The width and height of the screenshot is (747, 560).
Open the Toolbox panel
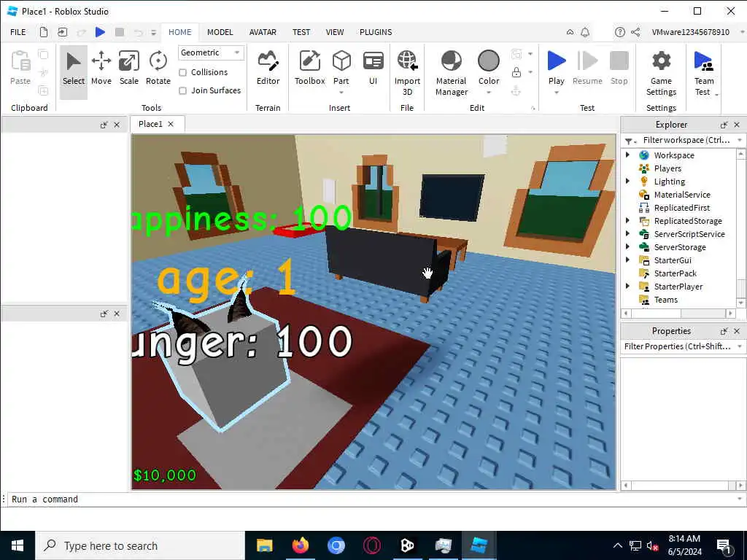[x=309, y=68]
